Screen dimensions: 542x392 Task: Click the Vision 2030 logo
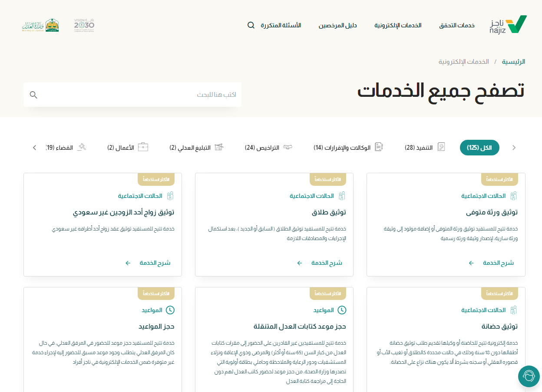tap(84, 25)
